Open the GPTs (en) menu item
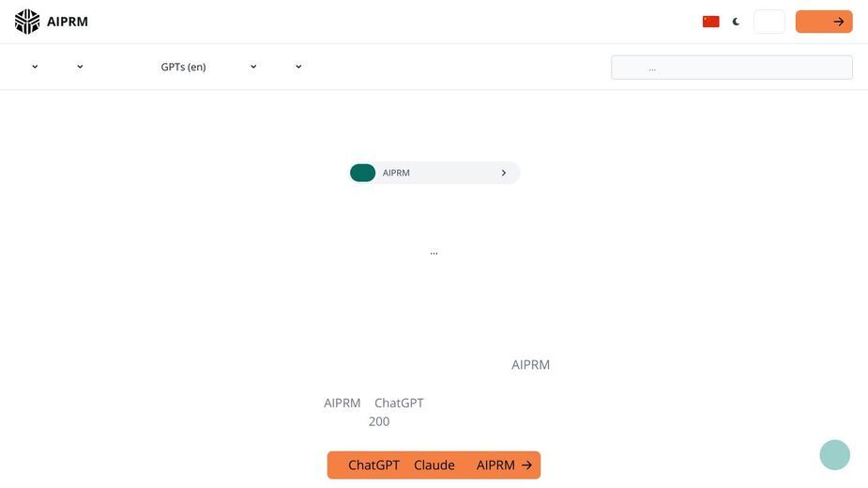The height and width of the screenshot is (488, 868). coord(183,67)
